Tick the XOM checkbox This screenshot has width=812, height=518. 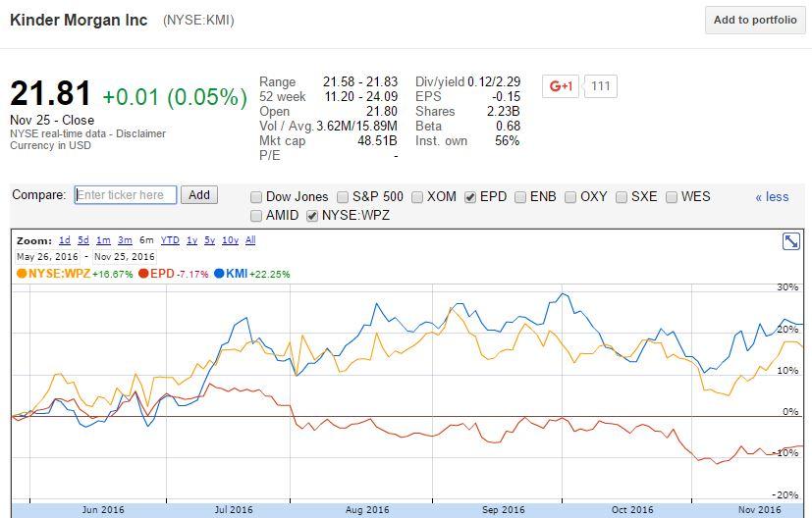coord(417,197)
